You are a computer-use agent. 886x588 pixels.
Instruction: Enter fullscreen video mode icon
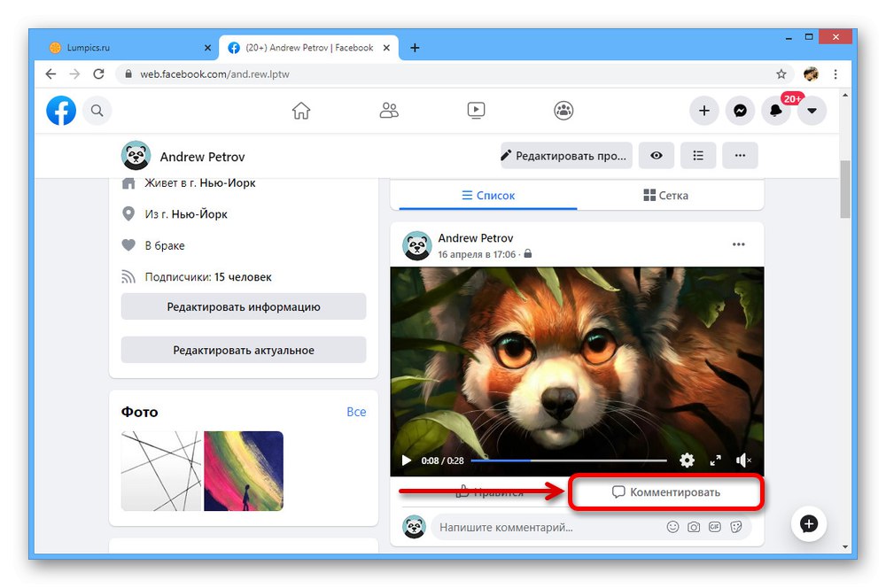tap(715, 460)
